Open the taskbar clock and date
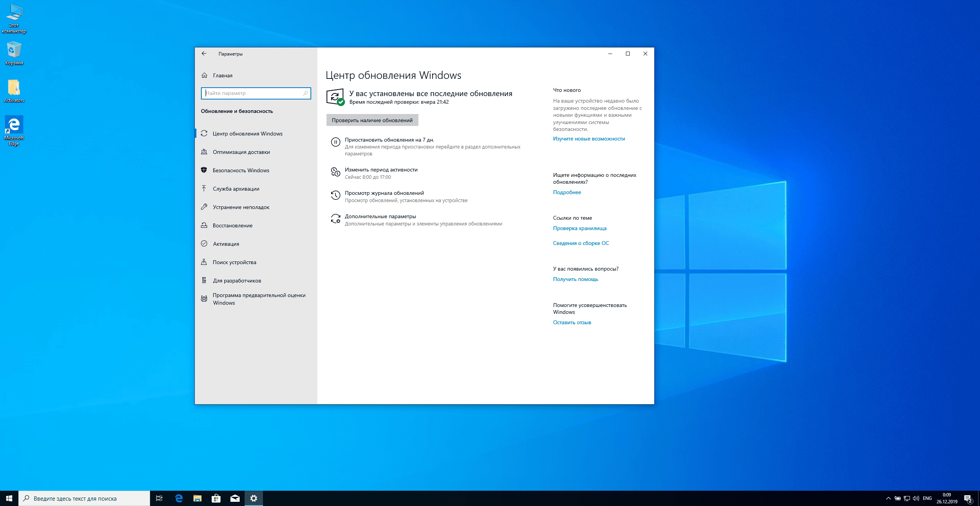This screenshot has width=980, height=506. click(x=947, y=498)
